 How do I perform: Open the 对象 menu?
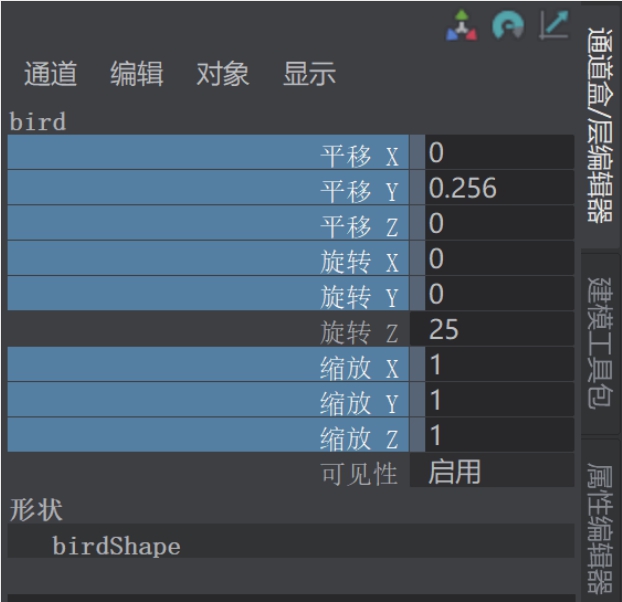pyautogui.click(x=223, y=74)
